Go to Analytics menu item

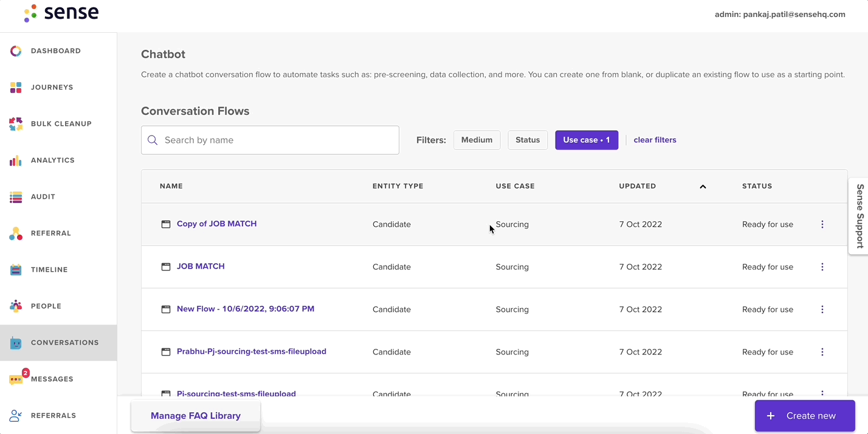tap(52, 160)
